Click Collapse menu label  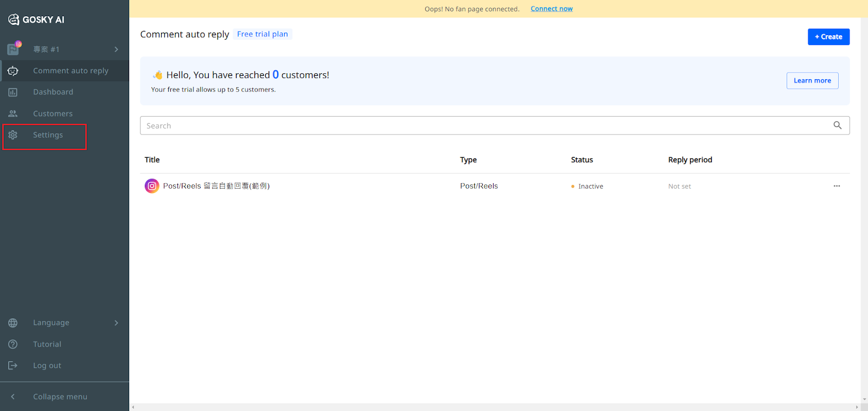tap(60, 397)
